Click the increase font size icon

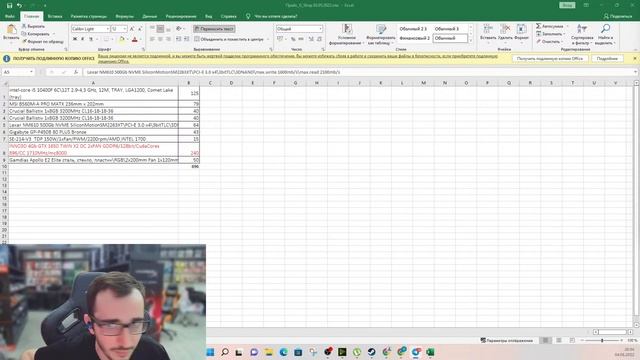tap(131, 29)
